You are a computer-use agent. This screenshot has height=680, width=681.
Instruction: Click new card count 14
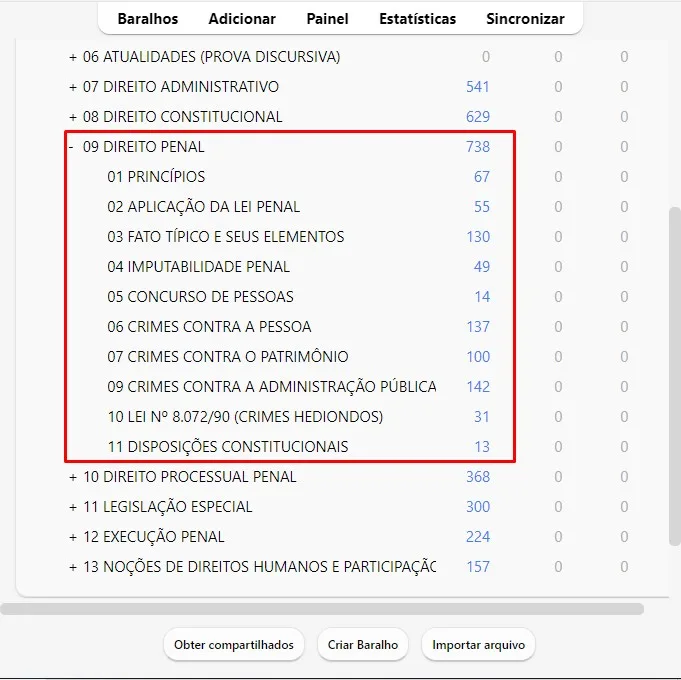(x=482, y=297)
